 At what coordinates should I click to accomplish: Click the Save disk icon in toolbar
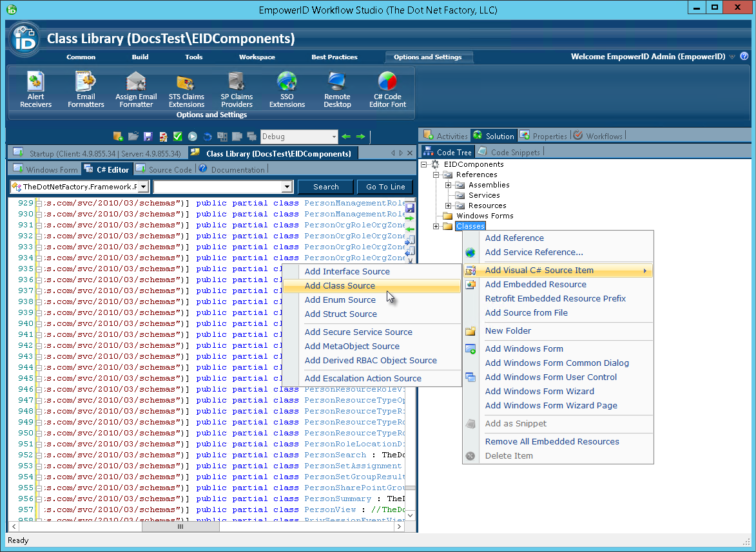(x=148, y=137)
